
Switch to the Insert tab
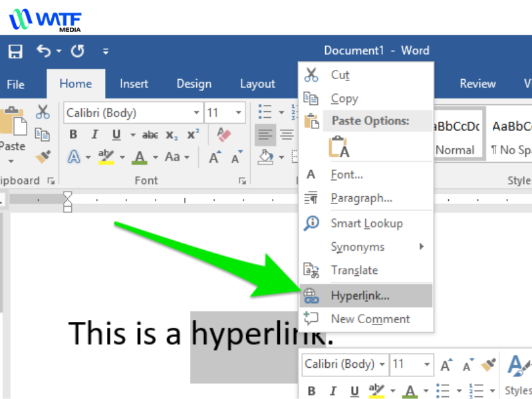(x=134, y=84)
